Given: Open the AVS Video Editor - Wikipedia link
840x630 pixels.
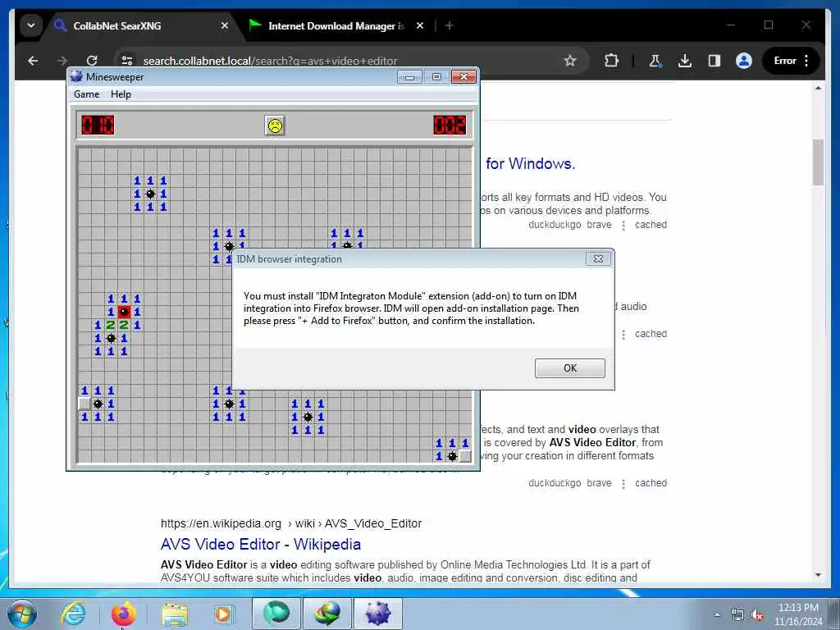Looking at the screenshot, I should (261, 545).
